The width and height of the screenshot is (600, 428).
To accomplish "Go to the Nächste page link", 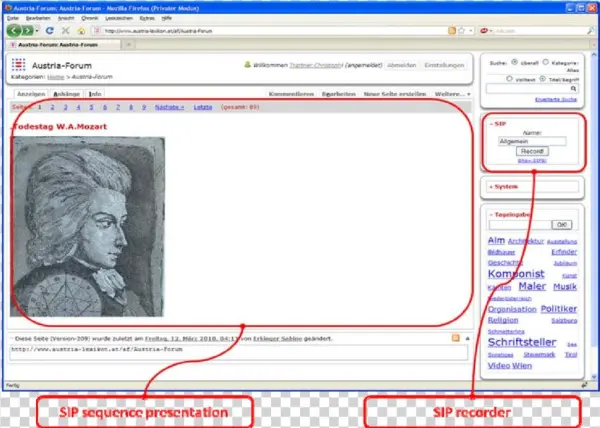I will [169, 107].
